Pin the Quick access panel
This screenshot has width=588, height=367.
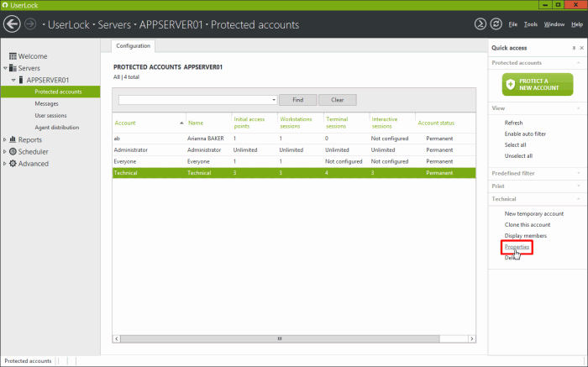574,48
